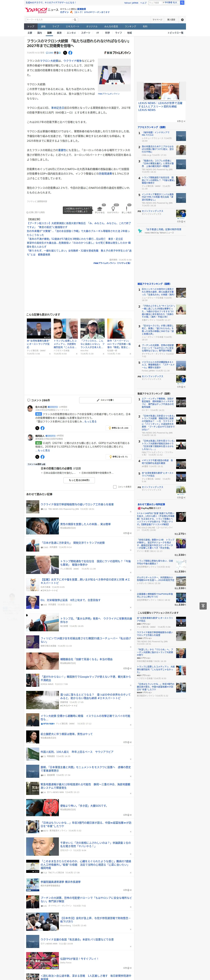Open the ヘルプ link in the header
This screenshot has width=210, height=980.
(143, 3)
